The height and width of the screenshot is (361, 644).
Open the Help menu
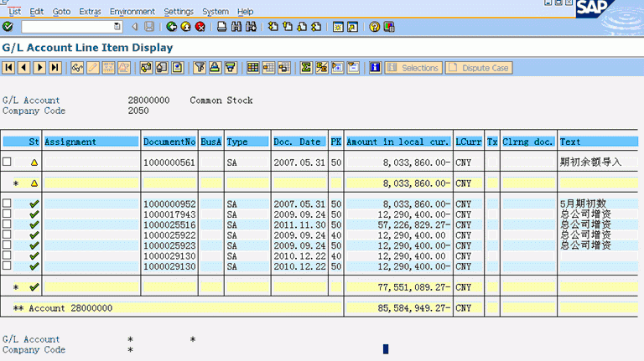(x=245, y=12)
